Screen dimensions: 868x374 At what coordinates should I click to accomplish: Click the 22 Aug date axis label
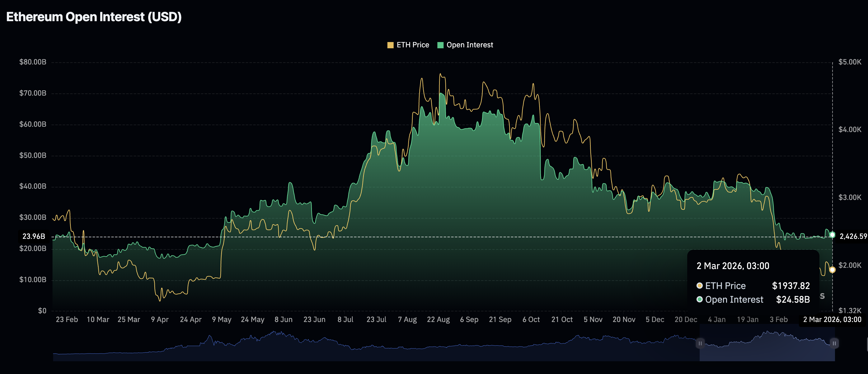click(x=438, y=320)
